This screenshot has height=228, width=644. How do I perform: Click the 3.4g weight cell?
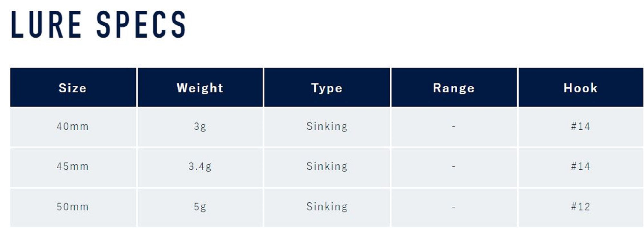(200, 166)
